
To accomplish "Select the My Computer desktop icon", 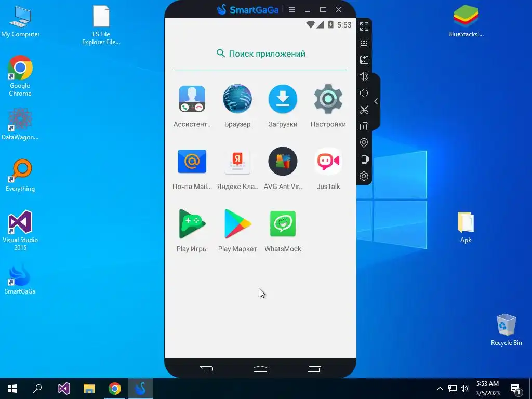I will (x=20, y=21).
